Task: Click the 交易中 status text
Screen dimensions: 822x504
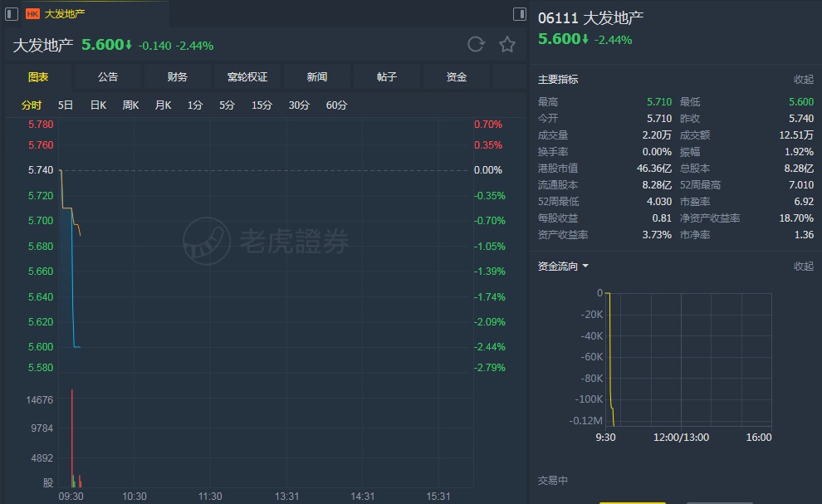Action: point(552,481)
